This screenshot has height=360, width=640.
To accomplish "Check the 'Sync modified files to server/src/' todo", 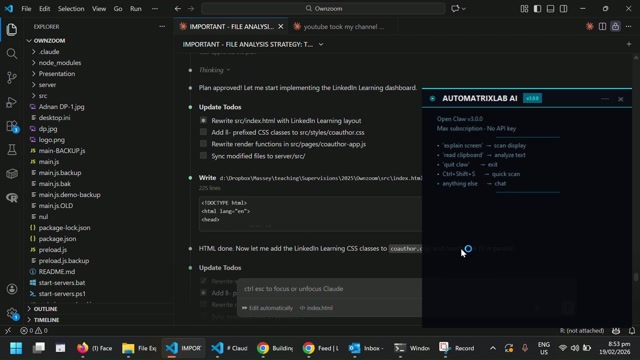I will 203,156.
